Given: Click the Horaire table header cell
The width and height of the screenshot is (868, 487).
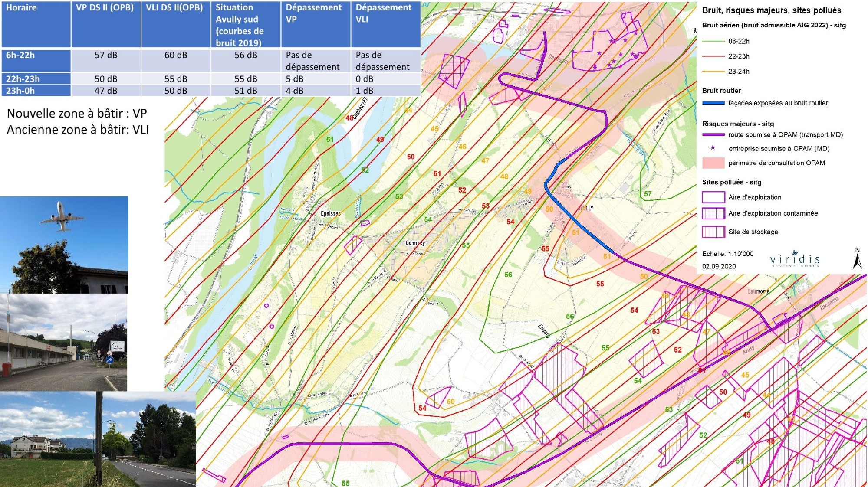Looking at the screenshot, I should click(x=36, y=24).
